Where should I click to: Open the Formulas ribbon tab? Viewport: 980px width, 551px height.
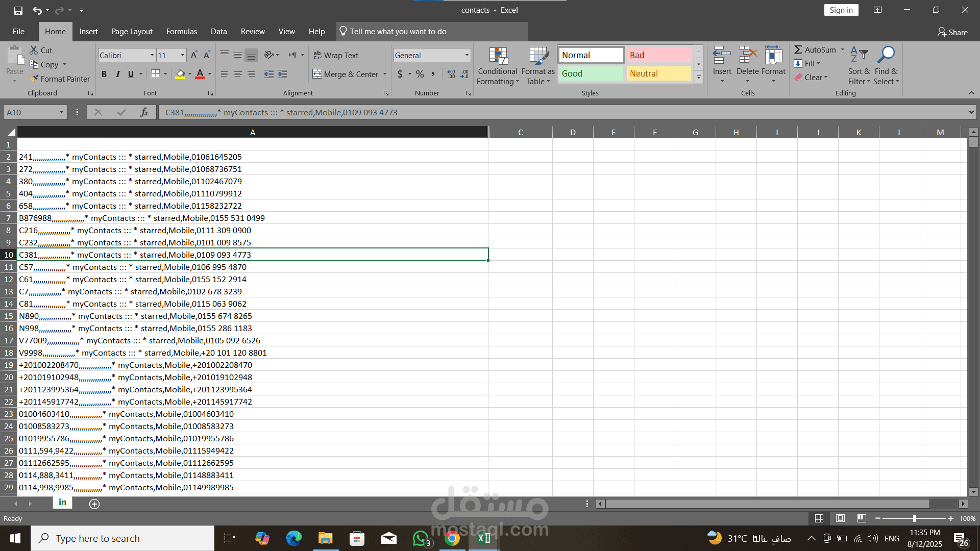click(181, 32)
